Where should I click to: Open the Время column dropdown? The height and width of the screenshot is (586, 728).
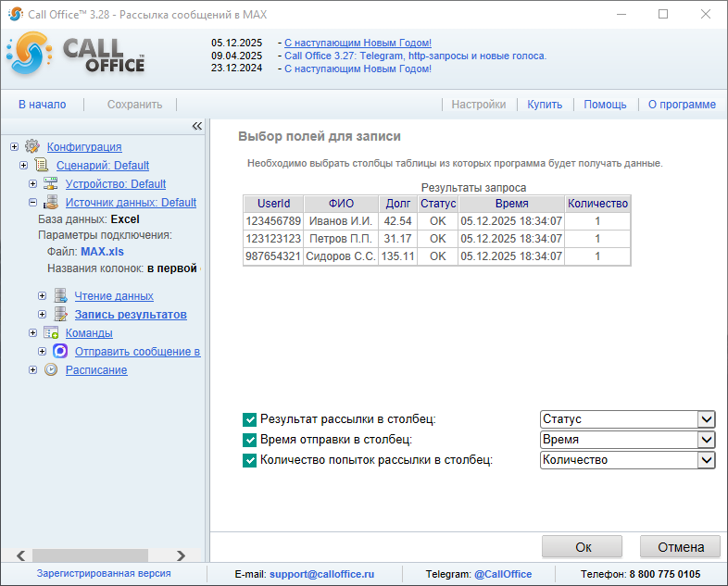coord(707,440)
